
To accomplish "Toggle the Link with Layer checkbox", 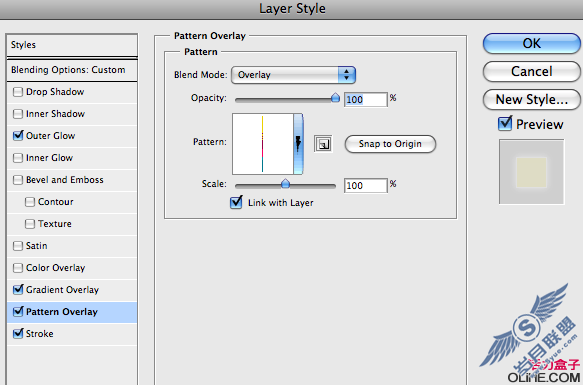I will tap(236, 202).
